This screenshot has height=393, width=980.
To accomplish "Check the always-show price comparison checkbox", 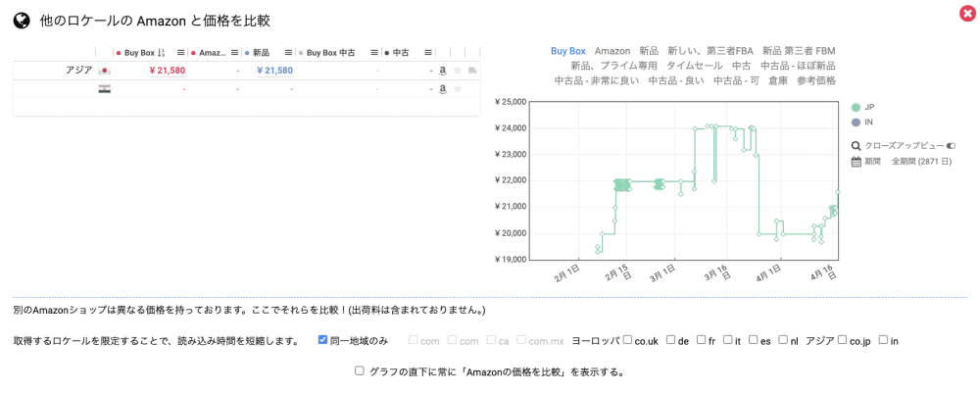I will [360, 371].
